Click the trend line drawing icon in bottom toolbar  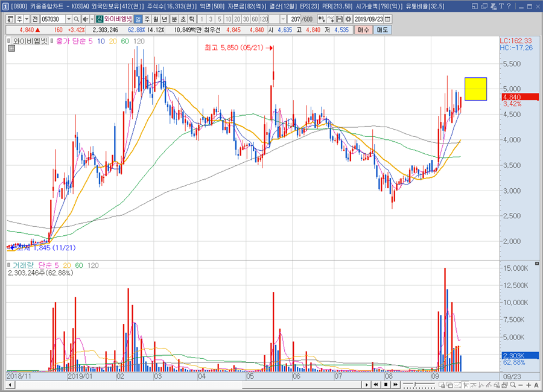pos(489,385)
